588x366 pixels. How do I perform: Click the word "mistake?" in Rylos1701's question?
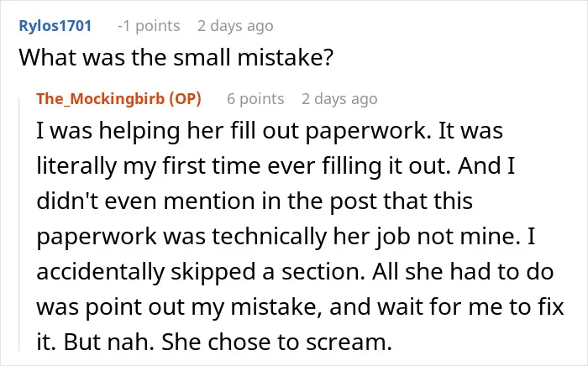(x=285, y=57)
